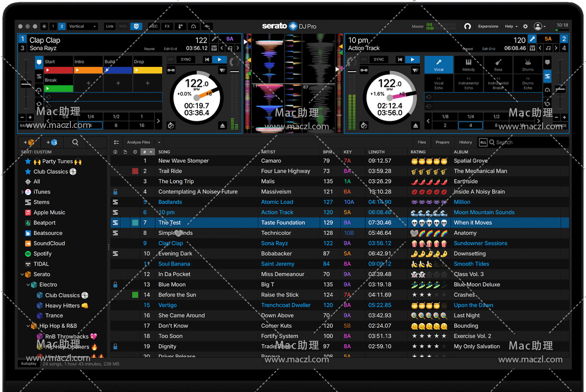586x392 pixels.
Task: Open the crate search magnifier
Action: 75,143
